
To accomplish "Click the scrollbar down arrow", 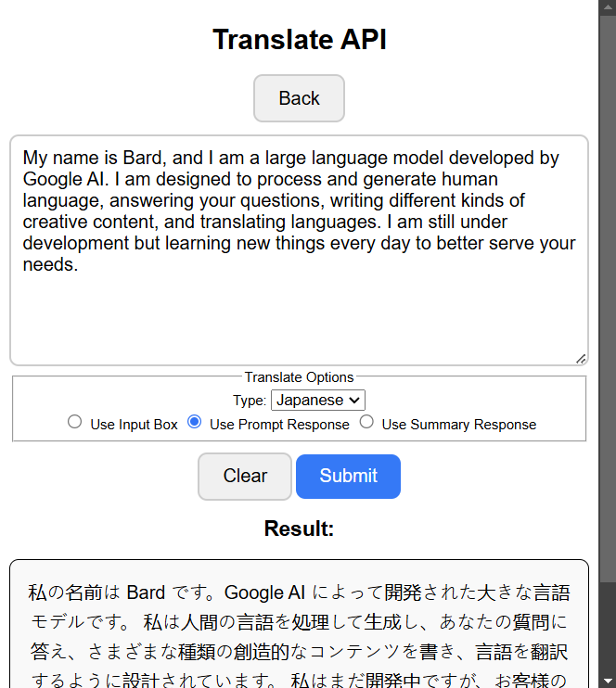I will click(608, 681).
